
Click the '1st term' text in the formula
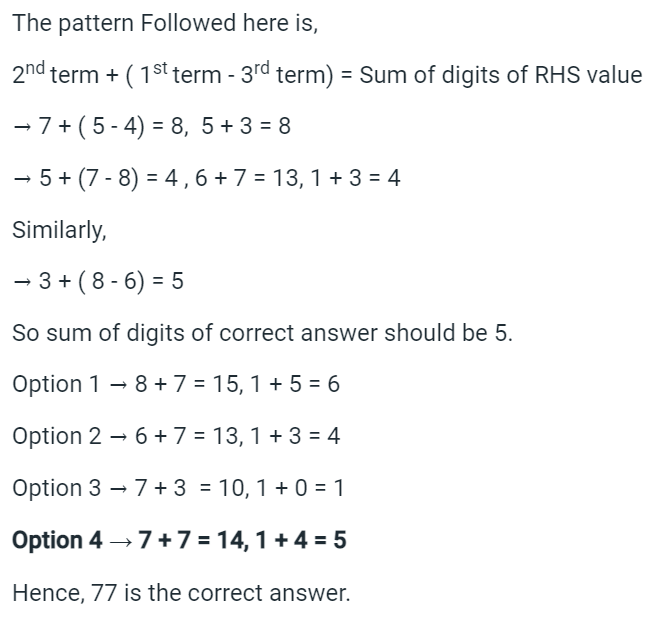click(x=180, y=73)
